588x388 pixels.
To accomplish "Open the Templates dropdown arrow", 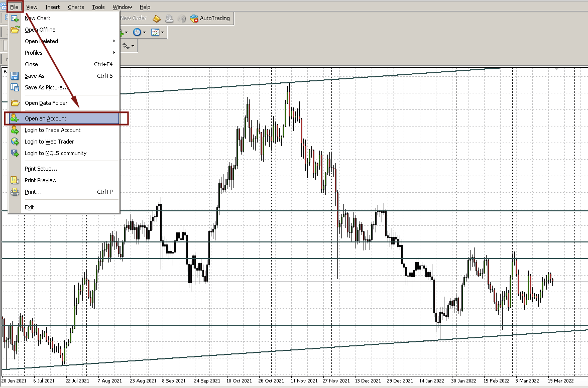I will click(162, 32).
